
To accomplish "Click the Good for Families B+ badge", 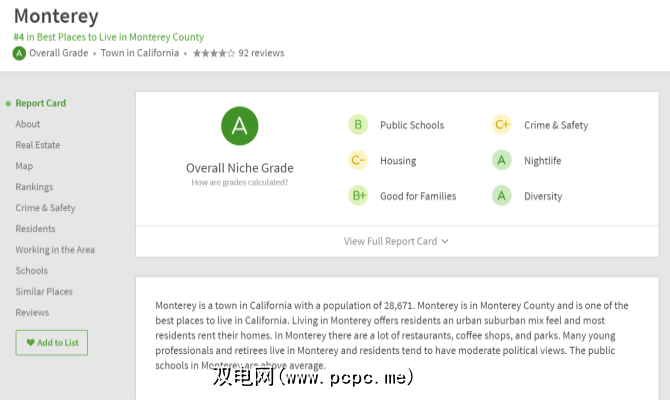I will click(358, 196).
